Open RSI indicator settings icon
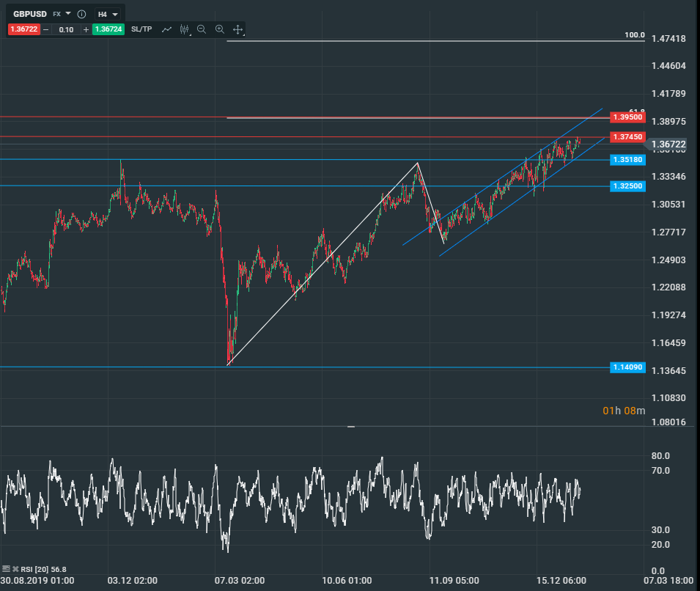 [x=6, y=568]
